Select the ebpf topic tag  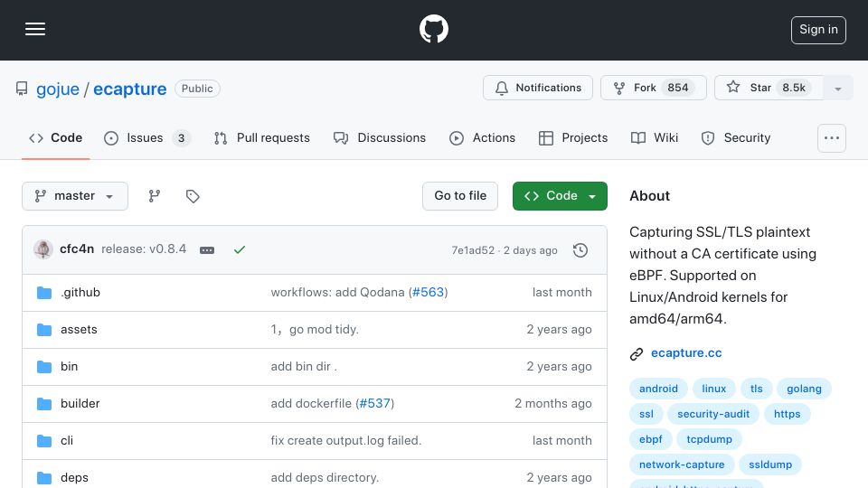coord(650,439)
